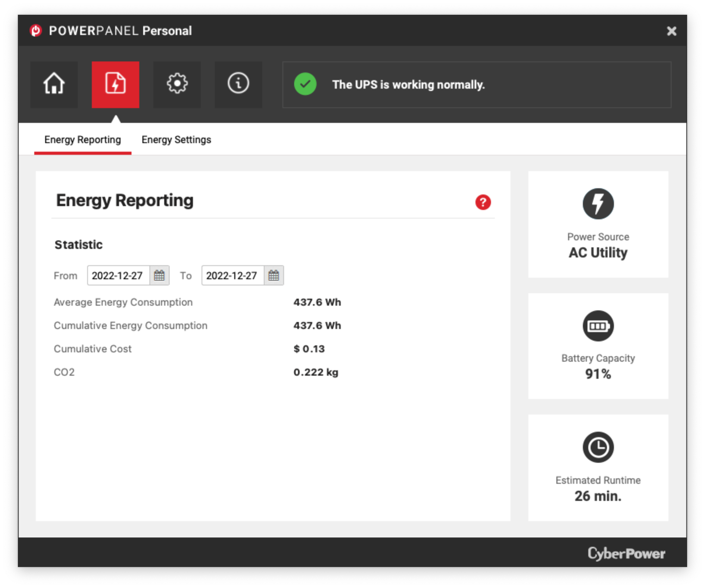
Task: Click the green checkmark status icon
Action: 305,84
